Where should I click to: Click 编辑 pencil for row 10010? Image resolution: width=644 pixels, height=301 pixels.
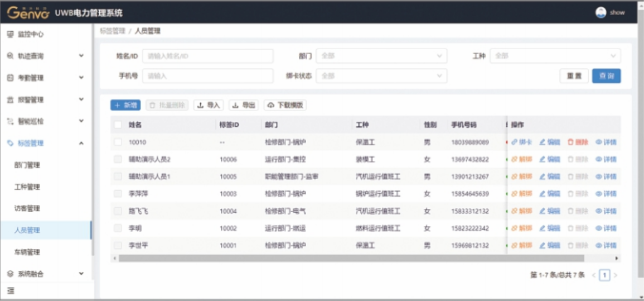542,142
